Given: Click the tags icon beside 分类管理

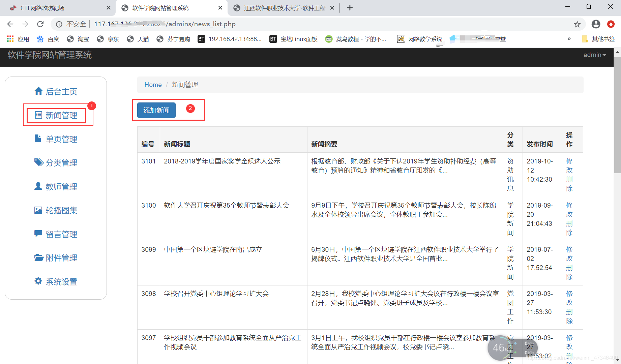Looking at the screenshot, I should point(39,162).
